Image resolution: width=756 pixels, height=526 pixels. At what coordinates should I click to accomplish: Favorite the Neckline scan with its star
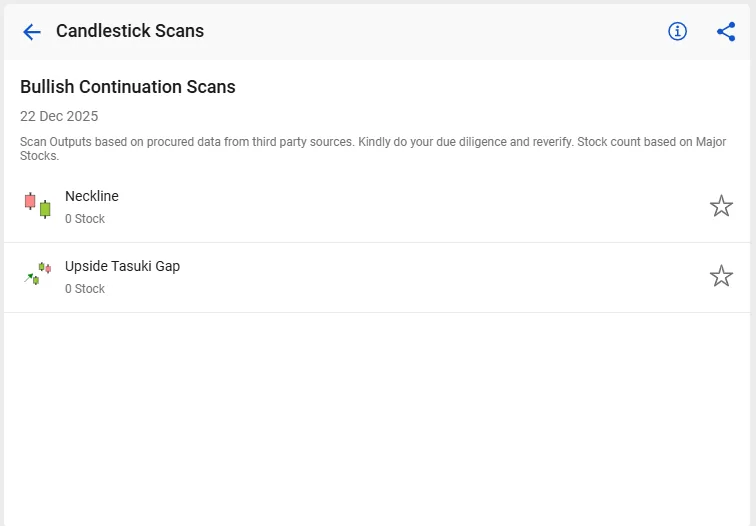721,206
